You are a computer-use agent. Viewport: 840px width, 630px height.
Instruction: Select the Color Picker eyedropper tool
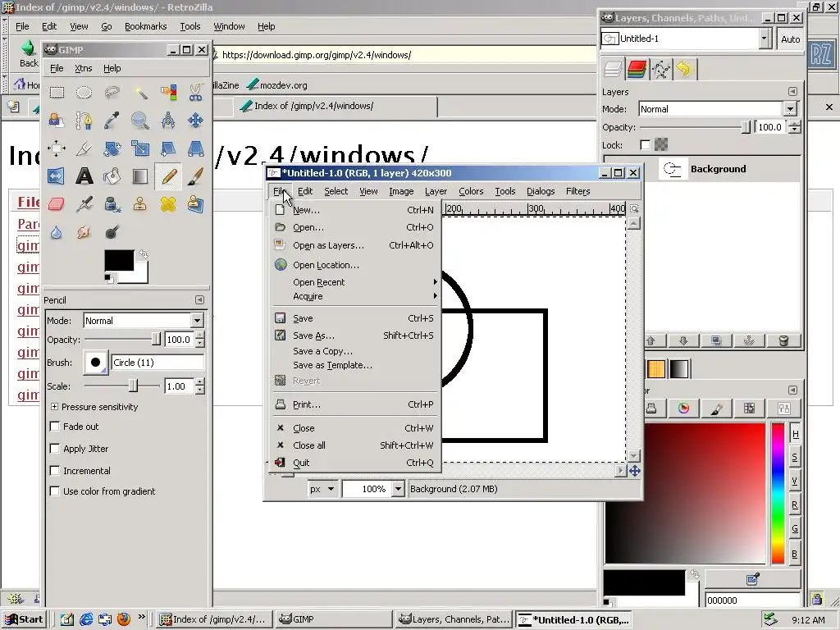(112, 121)
